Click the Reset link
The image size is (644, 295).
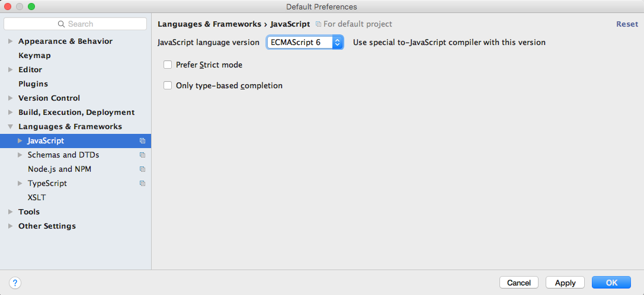tap(627, 24)
